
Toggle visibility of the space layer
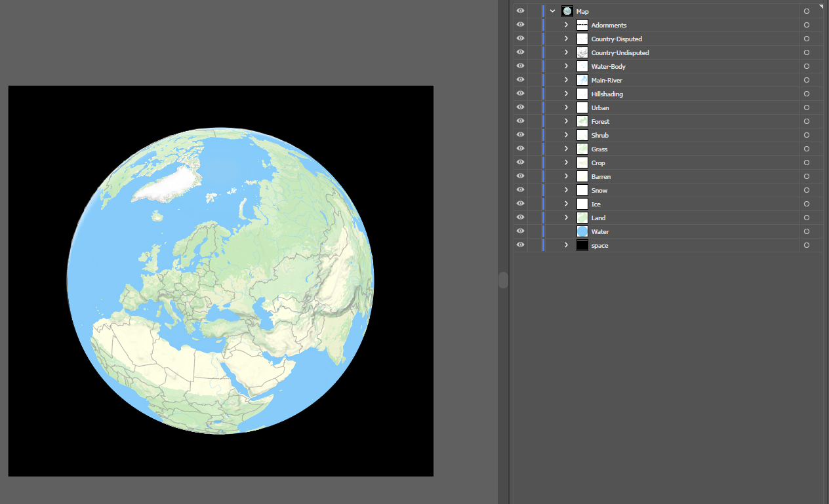pos(520,245)
